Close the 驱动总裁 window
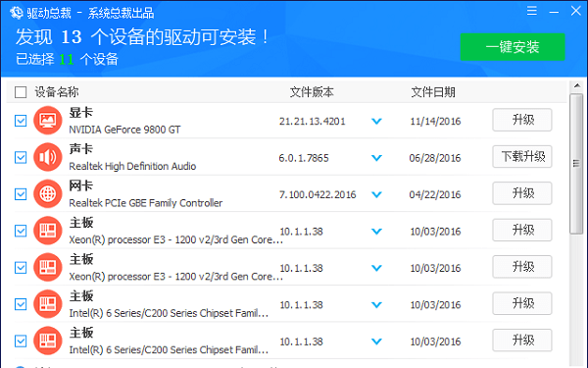588x368 pixels. [x=576, y=11]
